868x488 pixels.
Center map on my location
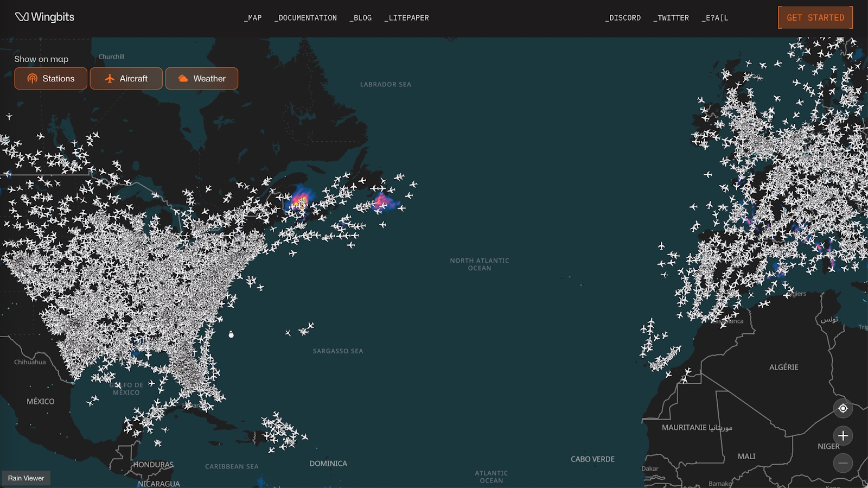point(843,408)
